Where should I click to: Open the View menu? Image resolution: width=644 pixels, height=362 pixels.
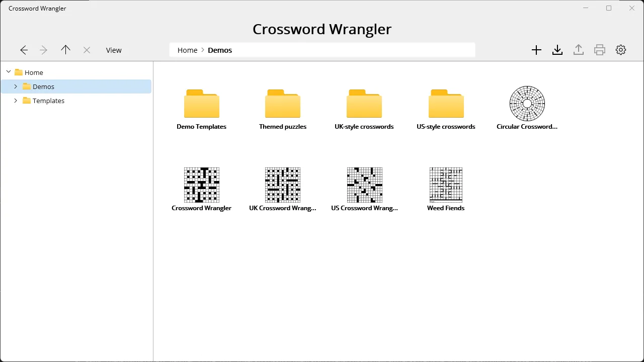[x=114, y=50]
